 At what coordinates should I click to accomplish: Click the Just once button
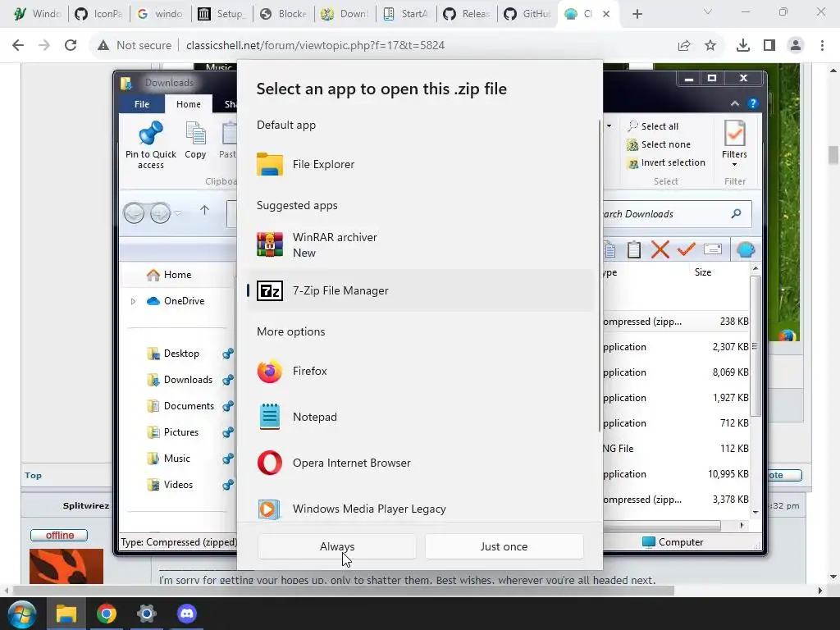click(504, 546)
